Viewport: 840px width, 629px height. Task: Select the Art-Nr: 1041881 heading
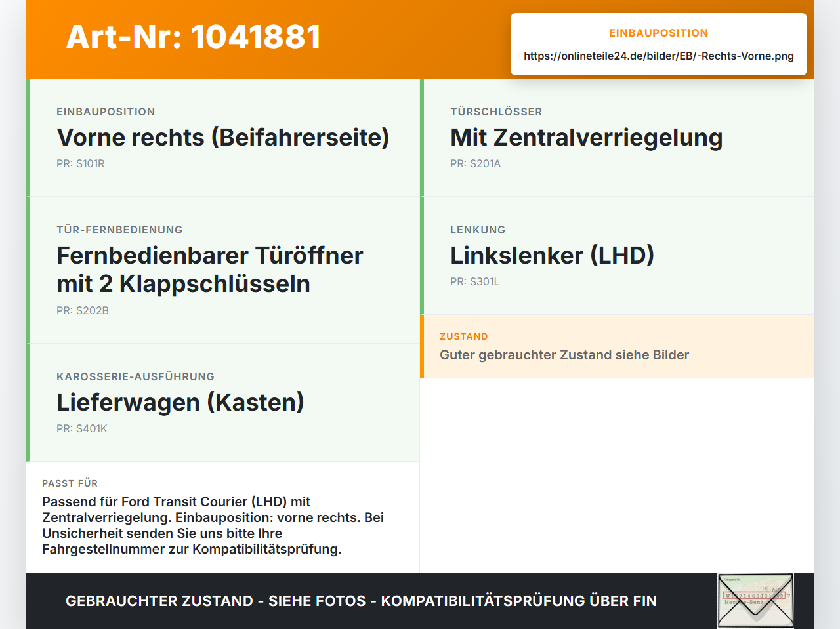[x=194, y=37]
